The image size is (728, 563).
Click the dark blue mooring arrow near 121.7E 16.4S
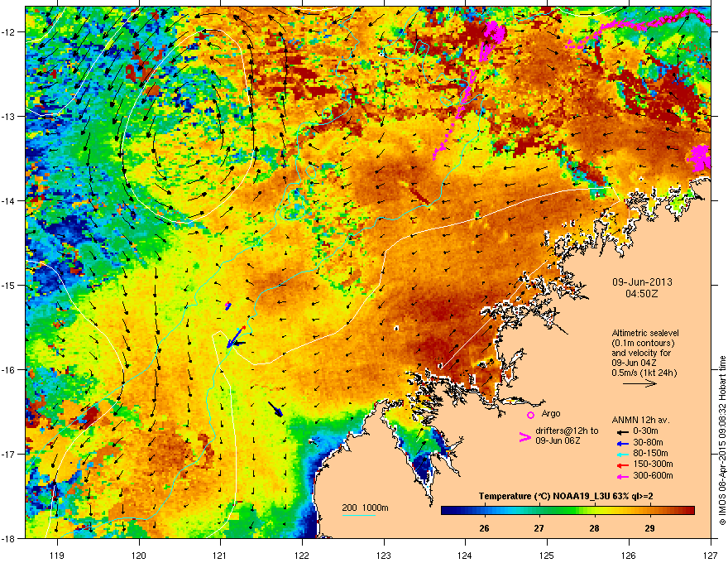pos(275,409)
